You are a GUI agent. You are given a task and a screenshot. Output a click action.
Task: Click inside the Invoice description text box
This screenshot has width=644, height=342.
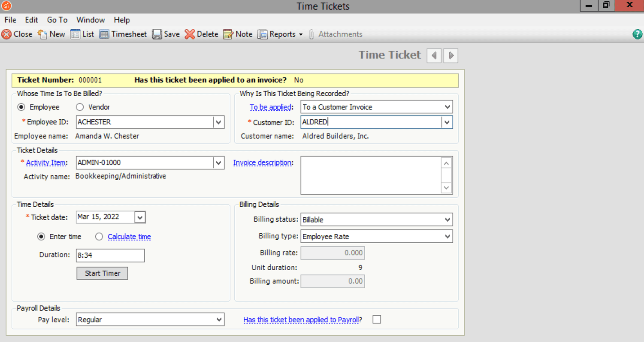(371, 175)
